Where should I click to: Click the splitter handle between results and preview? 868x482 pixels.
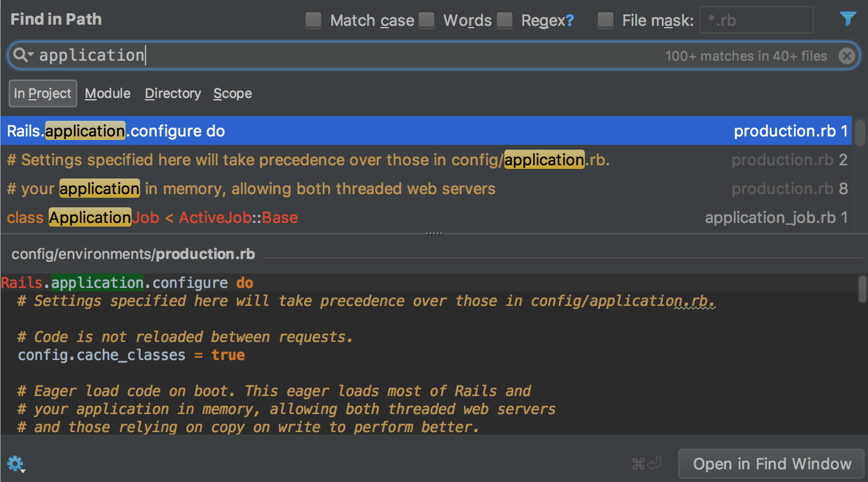point(433,233)
